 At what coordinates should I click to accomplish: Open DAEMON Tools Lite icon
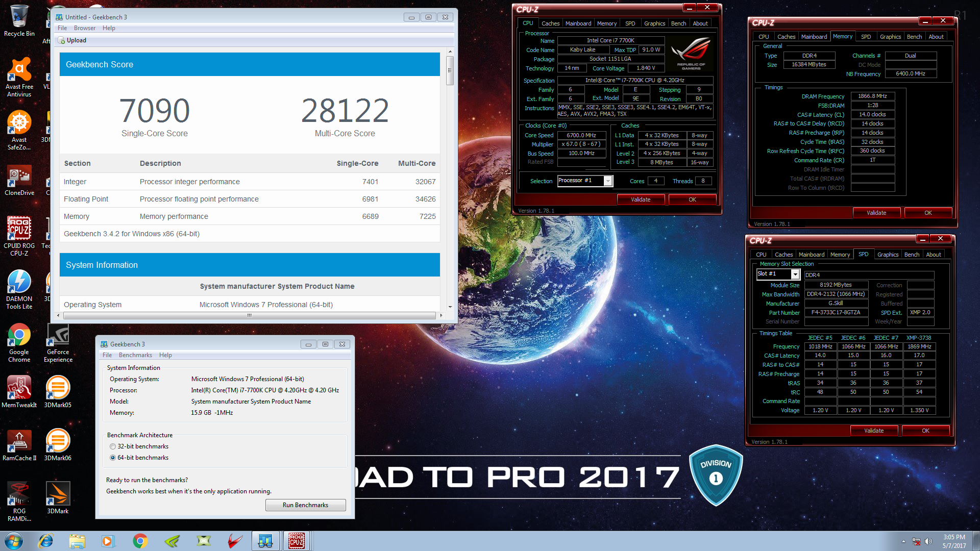pos(19,289)
